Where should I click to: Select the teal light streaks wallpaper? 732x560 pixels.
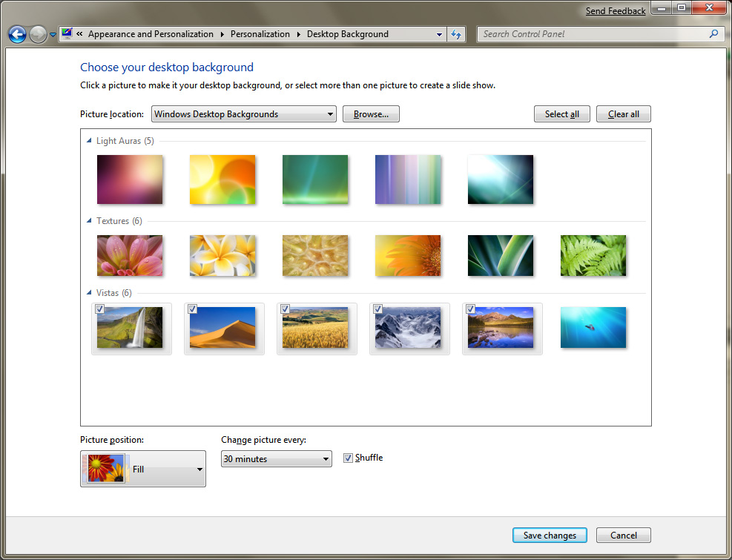(501, 179)
